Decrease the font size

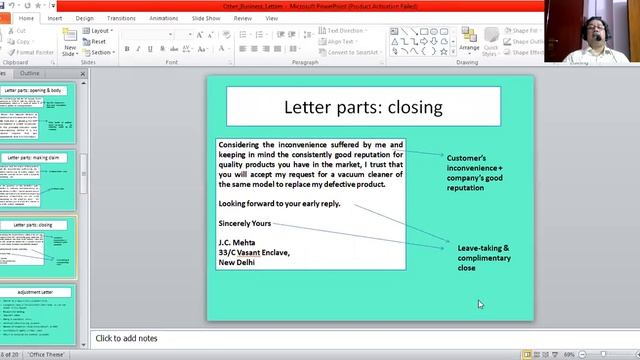click(x=211, y=35)
